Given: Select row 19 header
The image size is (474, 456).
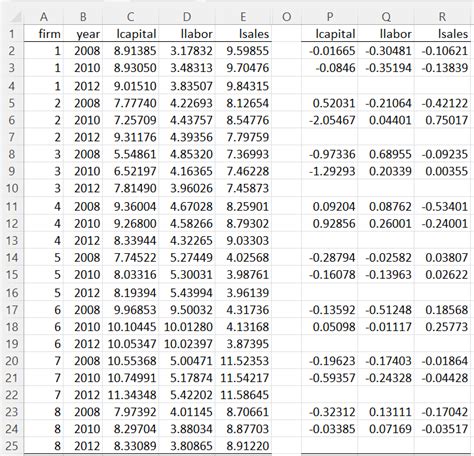Looking at the screenshot, I should pos(12,344).
